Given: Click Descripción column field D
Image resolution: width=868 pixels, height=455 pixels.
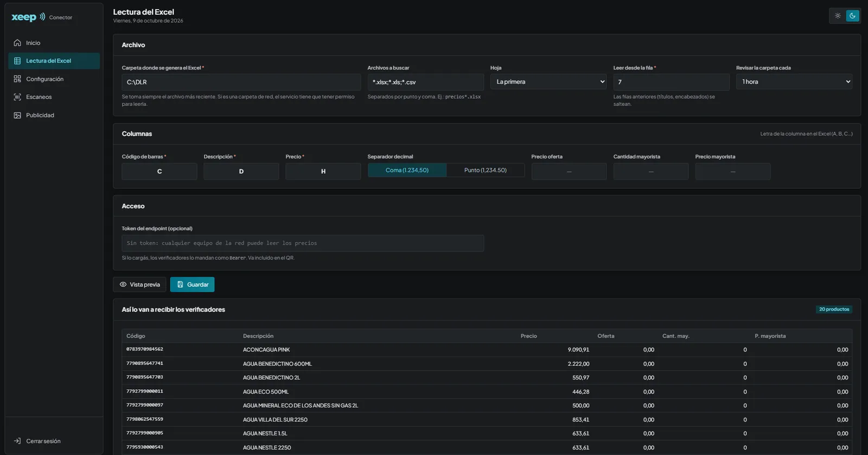Looking at the screenshot, I should pos(241,172).
